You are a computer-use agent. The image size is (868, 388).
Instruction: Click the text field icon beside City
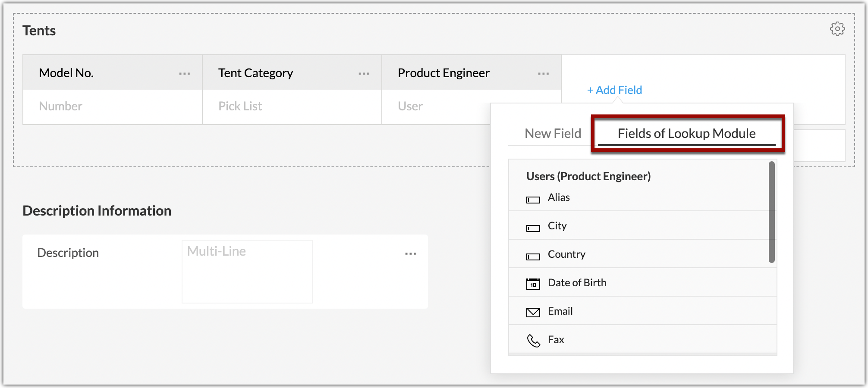(533, 228)
